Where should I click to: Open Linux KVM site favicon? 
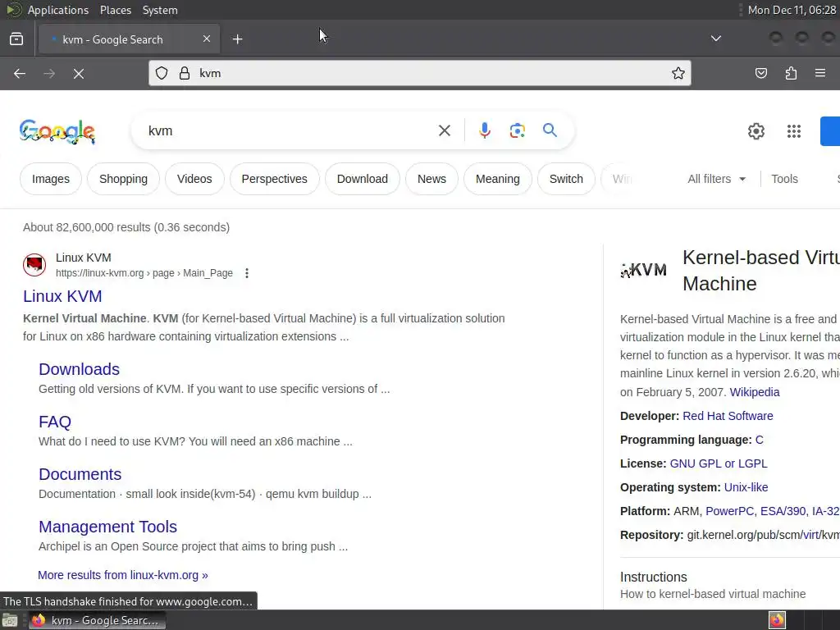pyautogui.click(x=34, y=265)
